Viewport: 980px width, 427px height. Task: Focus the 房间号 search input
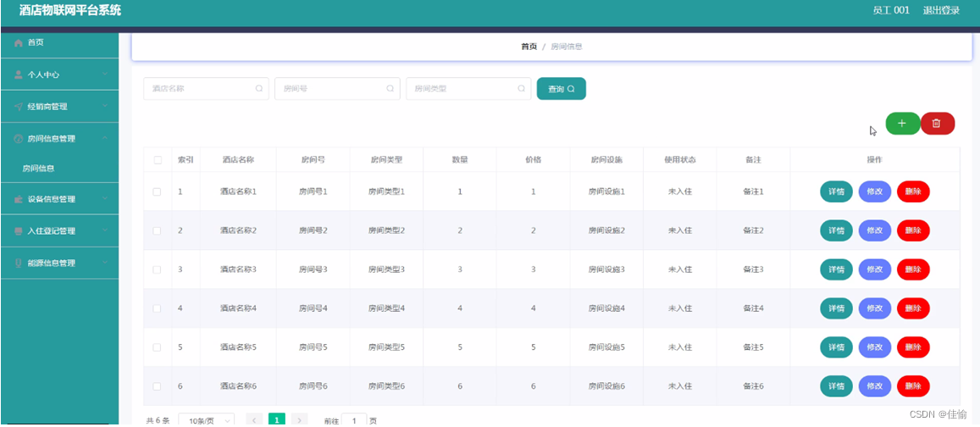(x=337, y=89)
